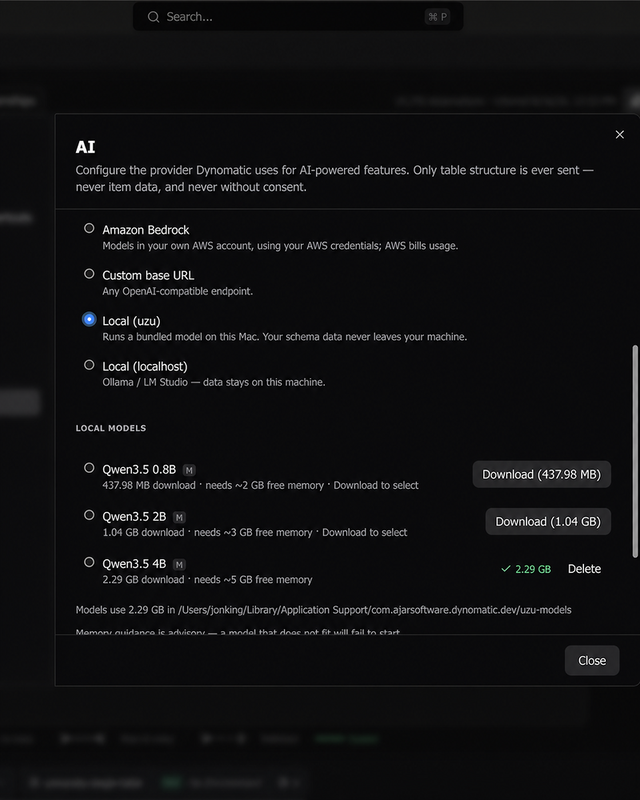Click the green checkmark beside 2.29 GB
This screenshot has width=640, height=800.
click(506, 569)
